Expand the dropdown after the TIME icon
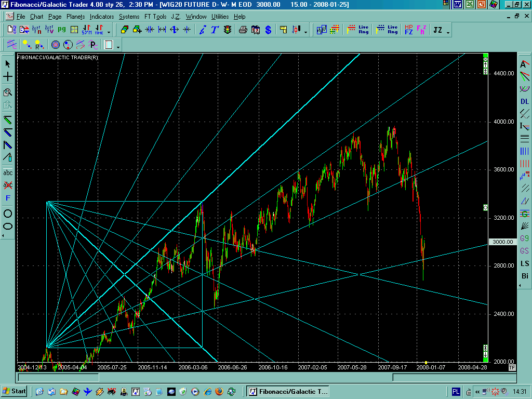The height and width of the screenshot is (399, 532). coord(108,32)
